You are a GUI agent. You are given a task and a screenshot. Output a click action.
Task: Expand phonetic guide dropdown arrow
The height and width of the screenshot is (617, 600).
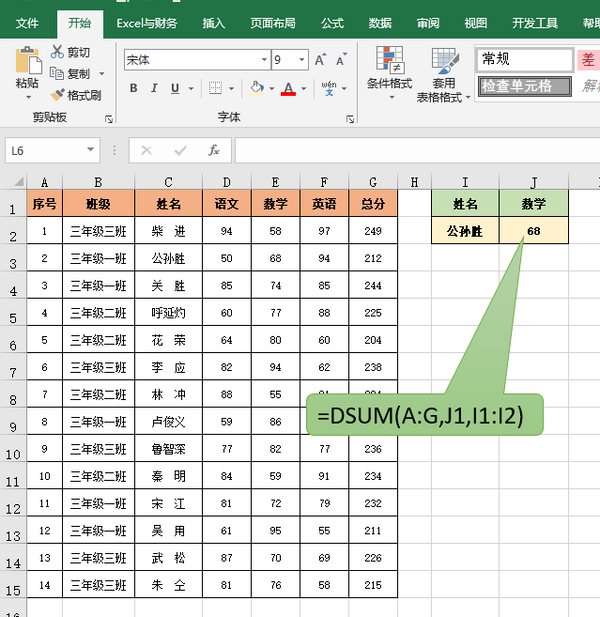pos(344,89)
